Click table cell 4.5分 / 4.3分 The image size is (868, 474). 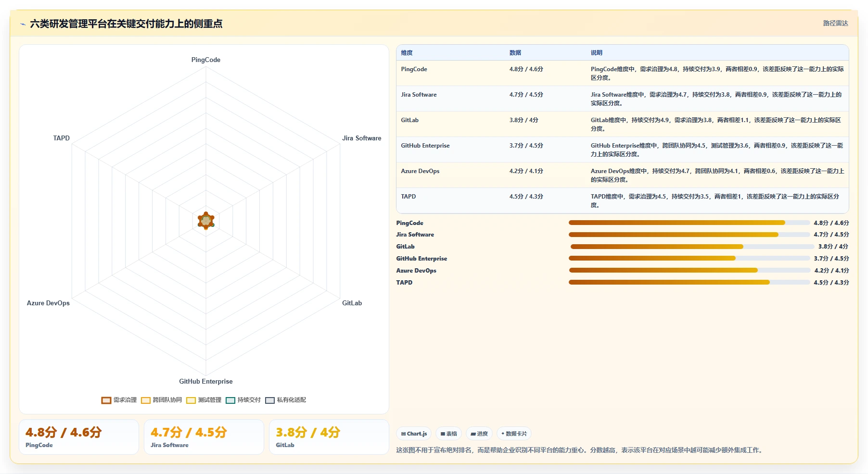(x=526, y=197)
